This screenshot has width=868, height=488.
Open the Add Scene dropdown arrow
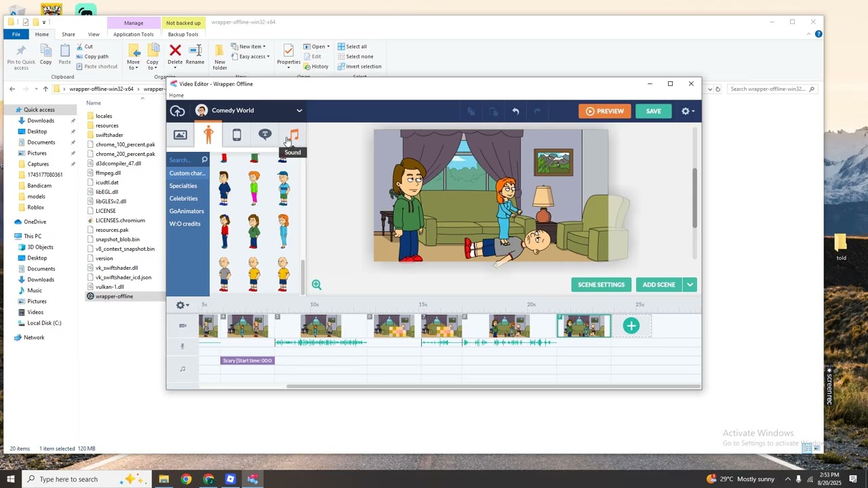coord(690,285)
